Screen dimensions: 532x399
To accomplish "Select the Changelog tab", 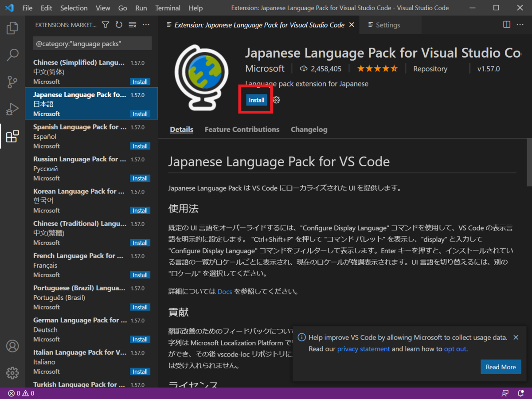I will coord(309,129).
